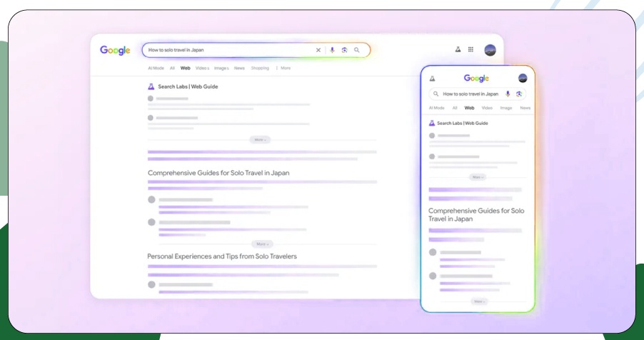644x340 pixels.
Task: Clear the desktop search query with X
Action: (x=318, y=50)
